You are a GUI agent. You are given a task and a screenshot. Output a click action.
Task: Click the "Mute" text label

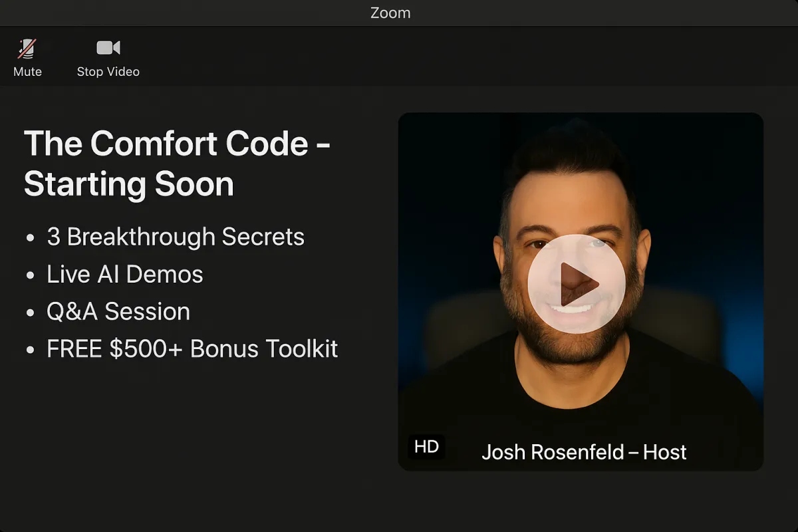(27, 72)
